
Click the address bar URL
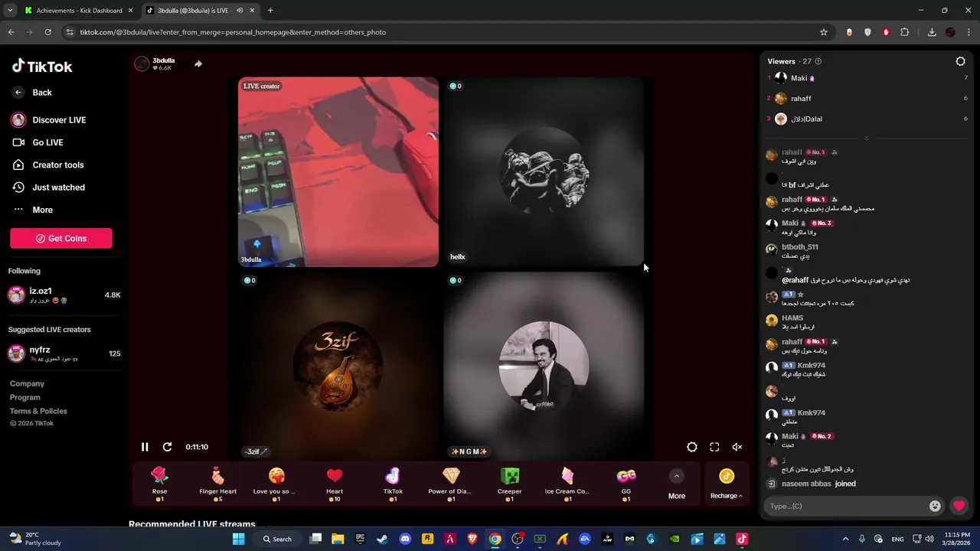click(x=233, y=32)
